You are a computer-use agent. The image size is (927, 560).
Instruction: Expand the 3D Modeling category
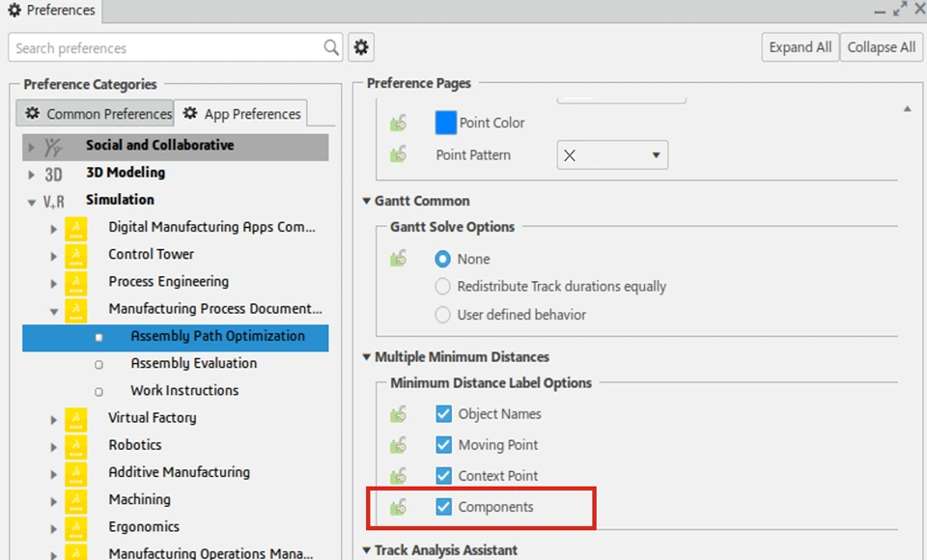click(x=31, y=173)
